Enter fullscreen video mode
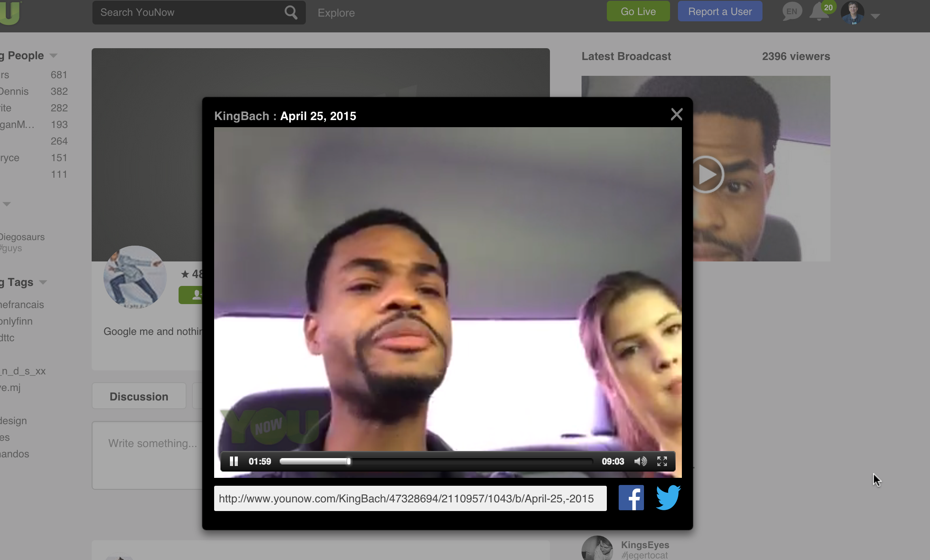 pyautogui.click(x=662, y=461)
